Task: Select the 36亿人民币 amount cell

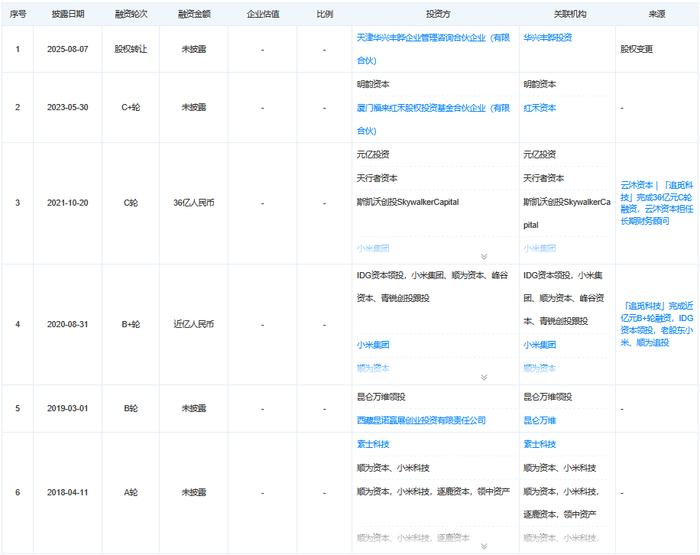Action: (194, 203)
